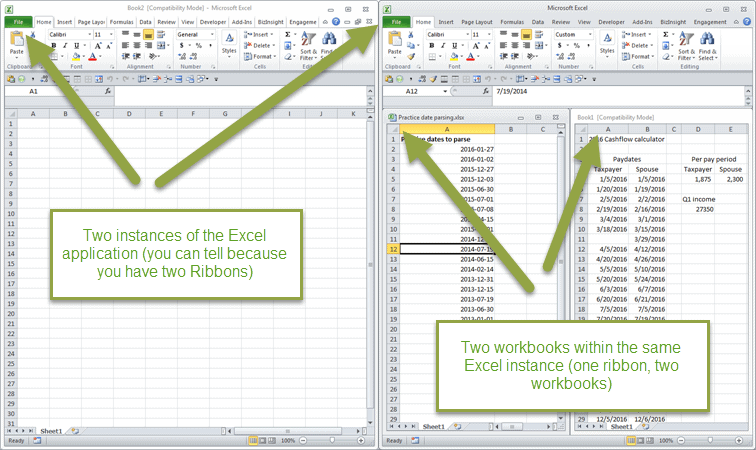Apply Comma Style in right Excel window

pyautogui.click(x=588, y=45)
